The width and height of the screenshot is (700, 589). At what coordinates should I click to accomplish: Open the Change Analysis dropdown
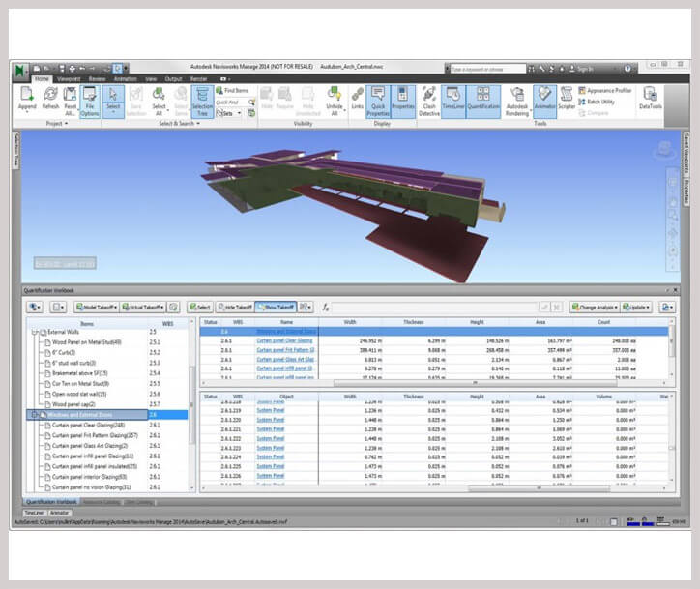click(595, 308)
